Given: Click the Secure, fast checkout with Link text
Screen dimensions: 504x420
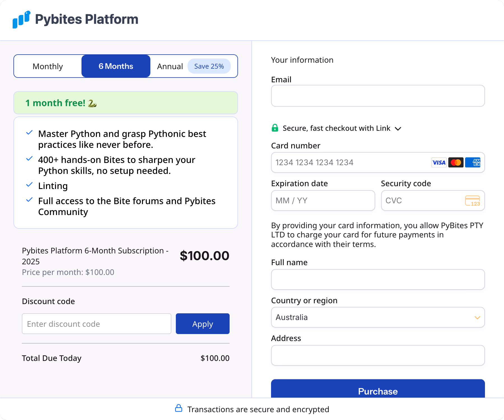Looking at the screenshot, I should [x=337, y=128].
